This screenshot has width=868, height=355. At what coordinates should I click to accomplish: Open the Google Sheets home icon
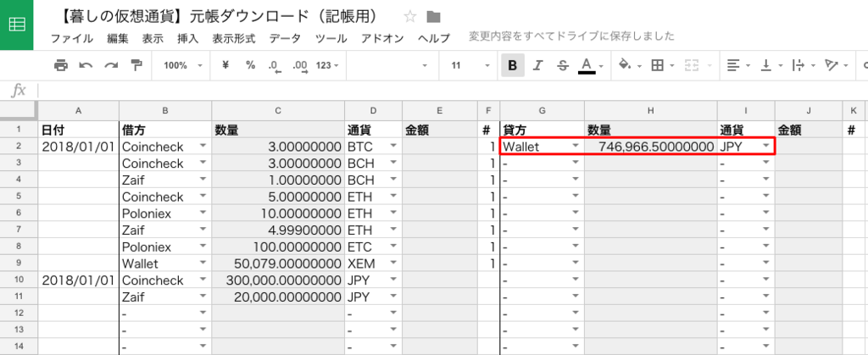(x=17, y=25)
